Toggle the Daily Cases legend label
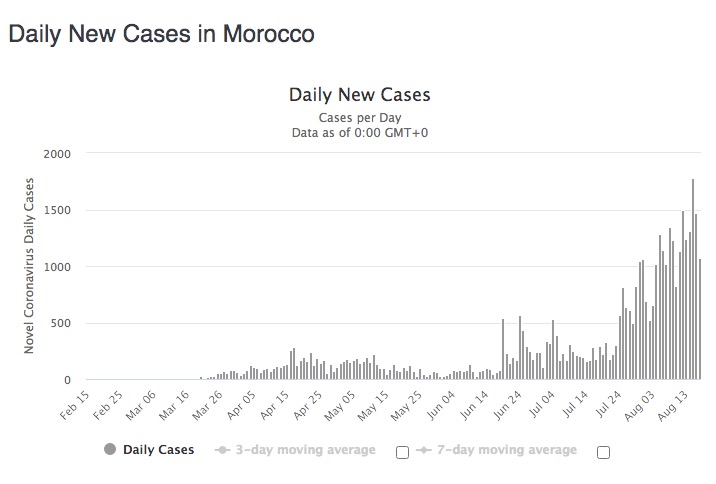This screenshot has width=716, height=484. click(158, 450)
